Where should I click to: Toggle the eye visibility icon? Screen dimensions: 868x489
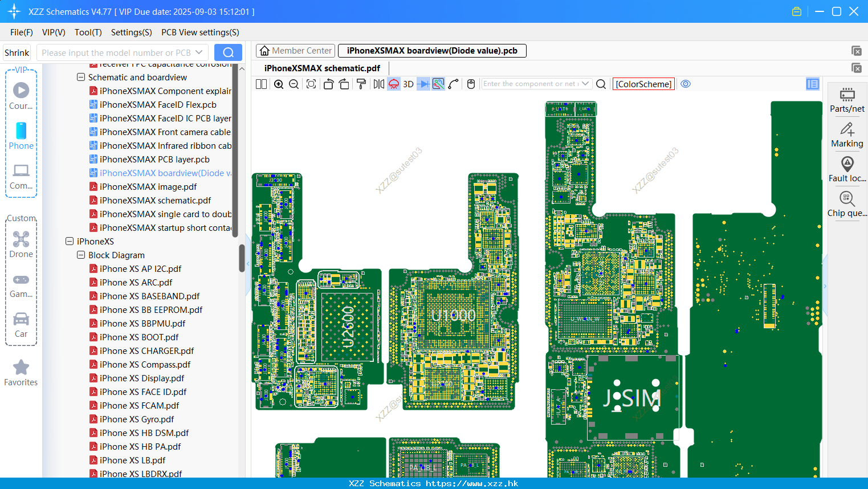coord(686,84)
